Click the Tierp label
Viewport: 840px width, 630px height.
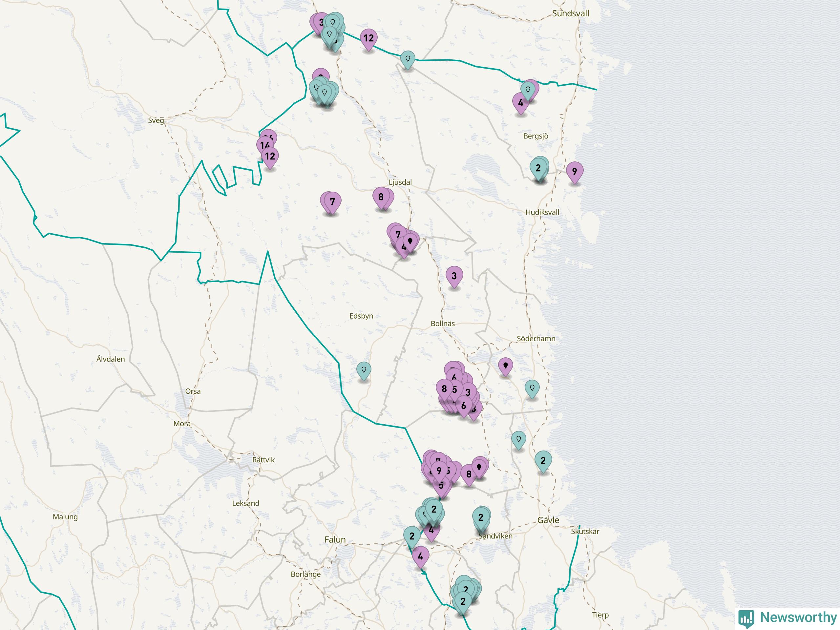tap(600, 615)
